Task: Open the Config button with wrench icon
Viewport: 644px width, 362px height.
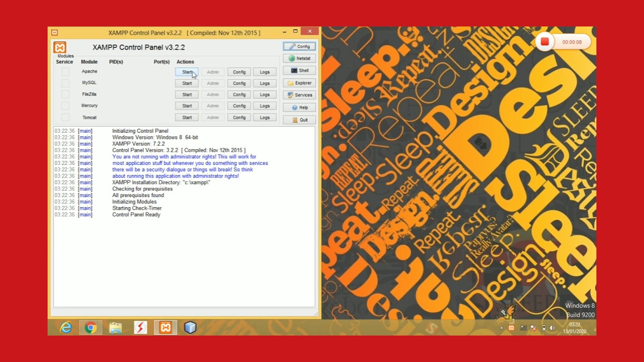Action: [299, 46]
